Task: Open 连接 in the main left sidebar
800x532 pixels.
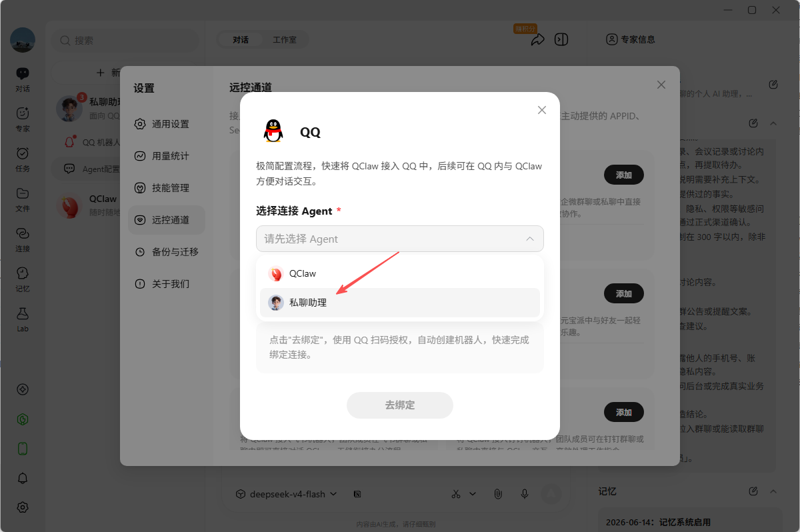Action: click(x=23, y=239)
